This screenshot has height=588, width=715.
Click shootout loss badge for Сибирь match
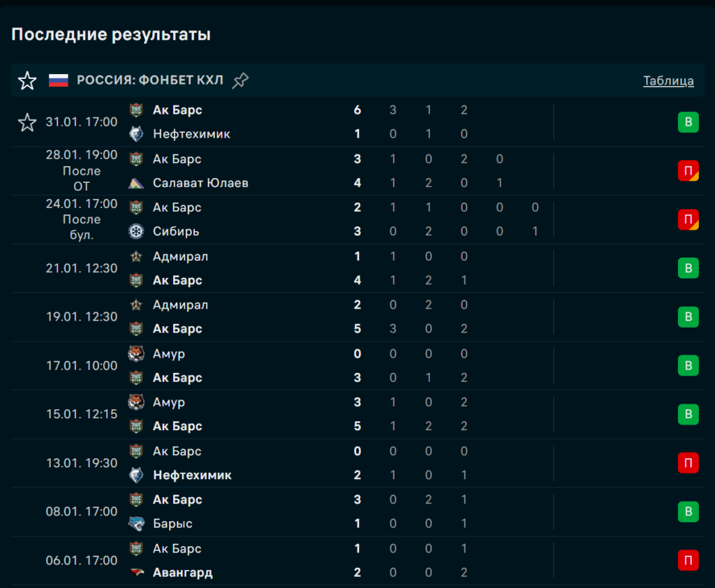coord(688,220)
